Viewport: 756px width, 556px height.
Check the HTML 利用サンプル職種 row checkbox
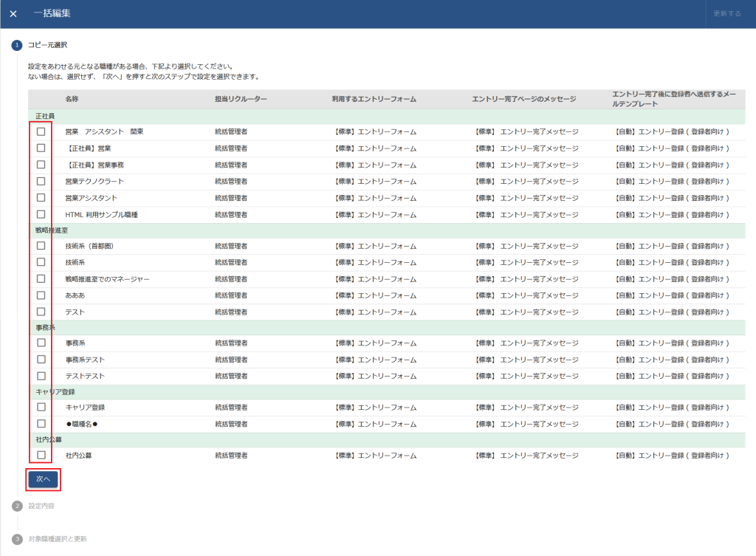pos(41,214)
